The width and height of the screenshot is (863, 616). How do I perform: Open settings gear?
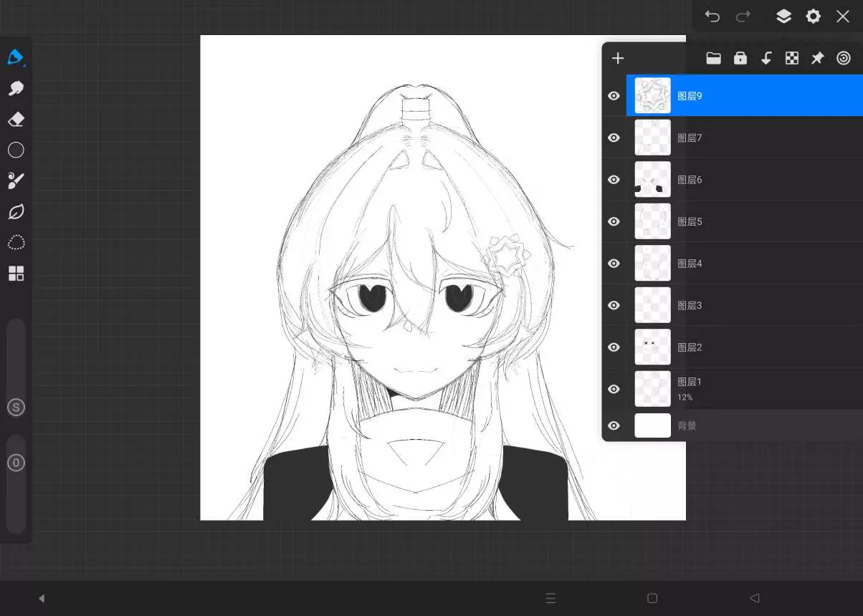click(813, 16)
